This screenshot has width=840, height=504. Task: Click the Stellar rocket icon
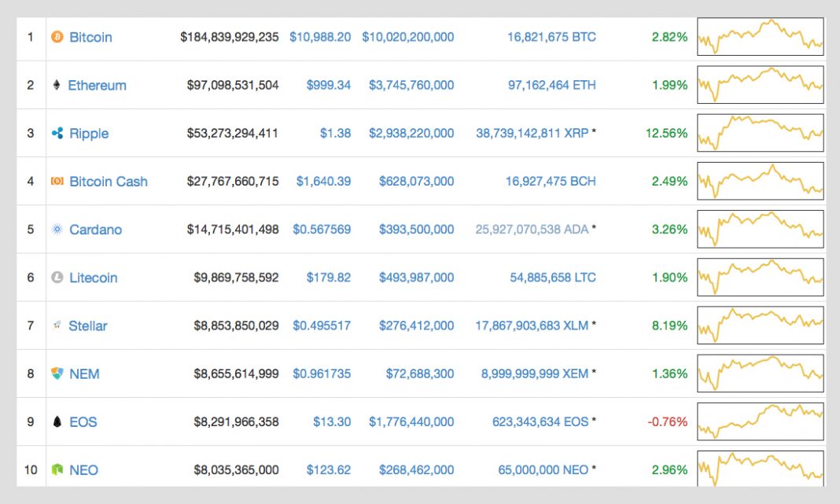[57, 326]
